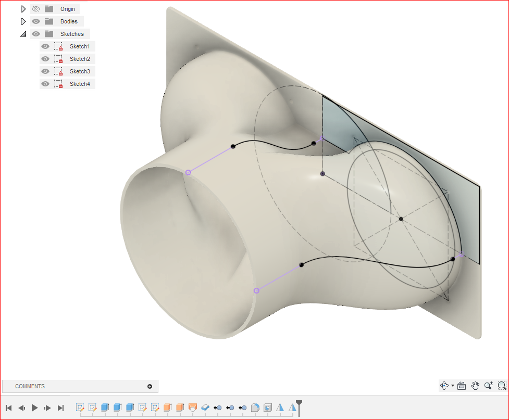Open the Orbit type dropdown arrow
The image size is (509, 420).
point(453,386)
